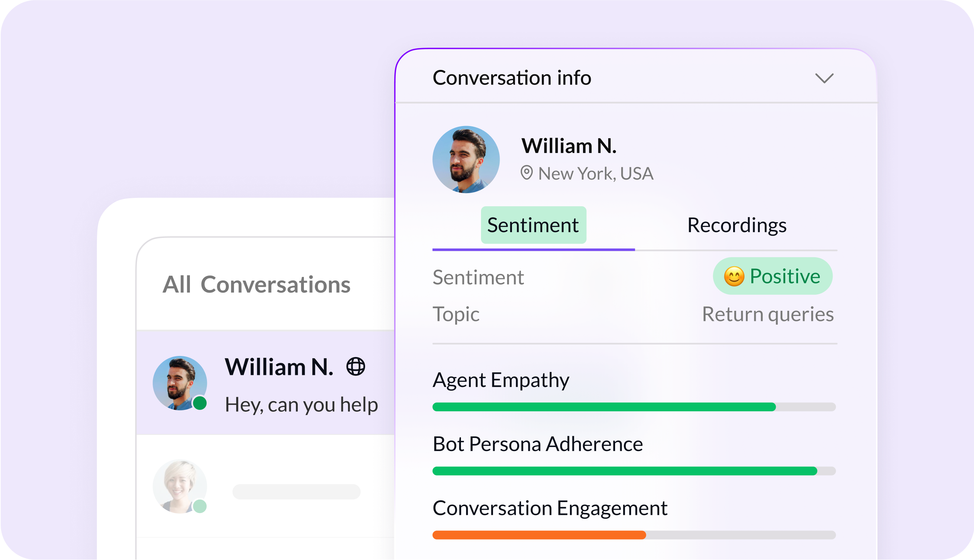
Task: Click the "All Conversations" heading
Action: (256, 285)
